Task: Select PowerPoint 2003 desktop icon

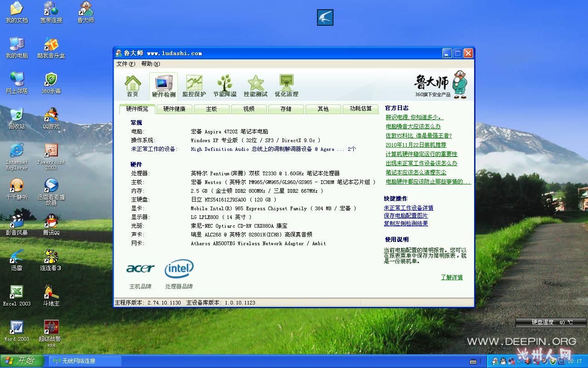Action: pos(51,156)
